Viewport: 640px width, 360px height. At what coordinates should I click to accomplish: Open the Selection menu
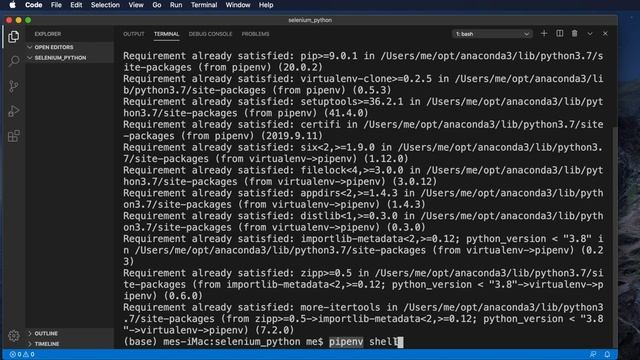click(105, 5)
